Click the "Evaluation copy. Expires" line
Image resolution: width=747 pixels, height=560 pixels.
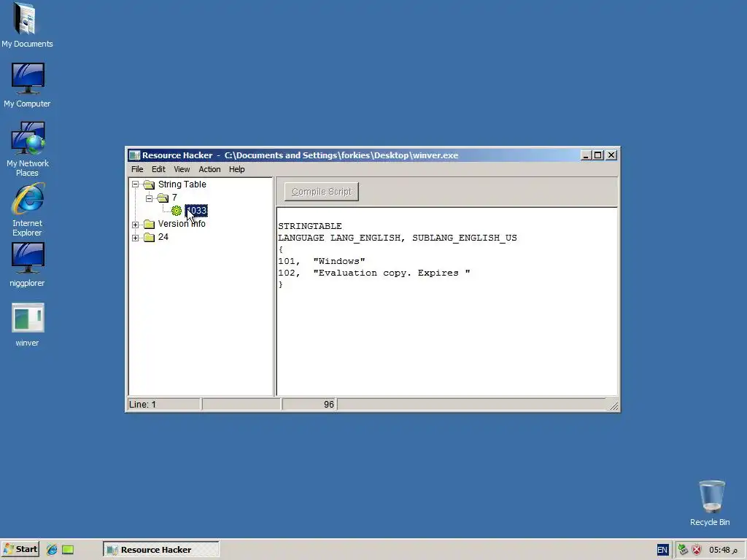pyautogui.click(x=374, y=273)
